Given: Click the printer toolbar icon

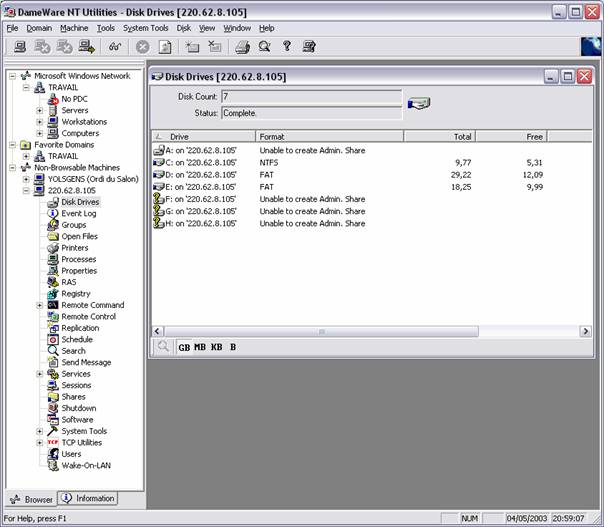Looking at the screenshot, I should pos(242,47).
